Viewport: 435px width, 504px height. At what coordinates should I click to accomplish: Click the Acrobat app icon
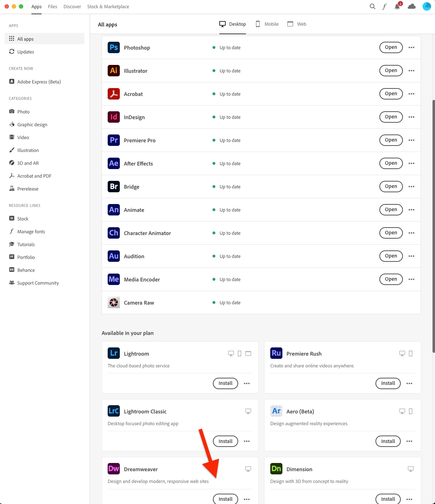tap(114, 94)
